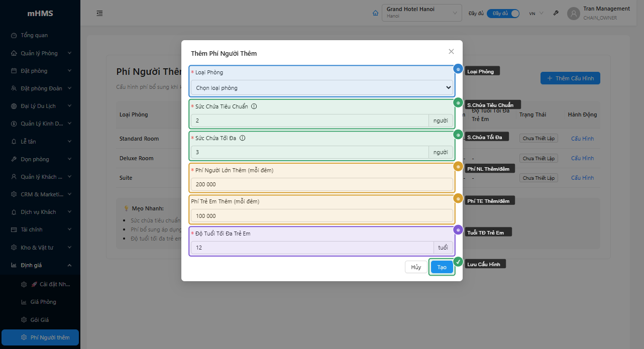644x349 pixels.
Task: Open the Chọn loại phòng dropdown
Action: [x=321, y=88]
